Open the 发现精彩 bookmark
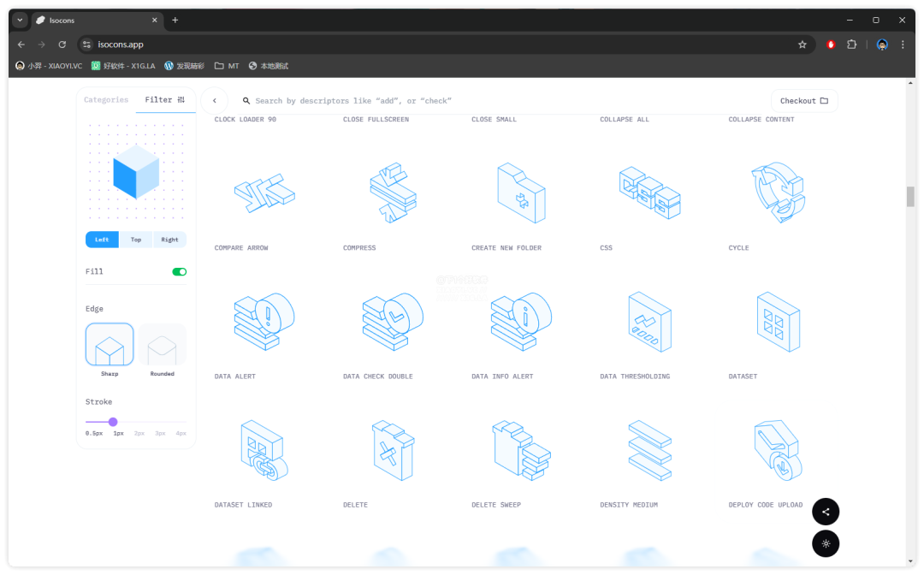Viewport: 924px width, 575px height. [184, 66]
